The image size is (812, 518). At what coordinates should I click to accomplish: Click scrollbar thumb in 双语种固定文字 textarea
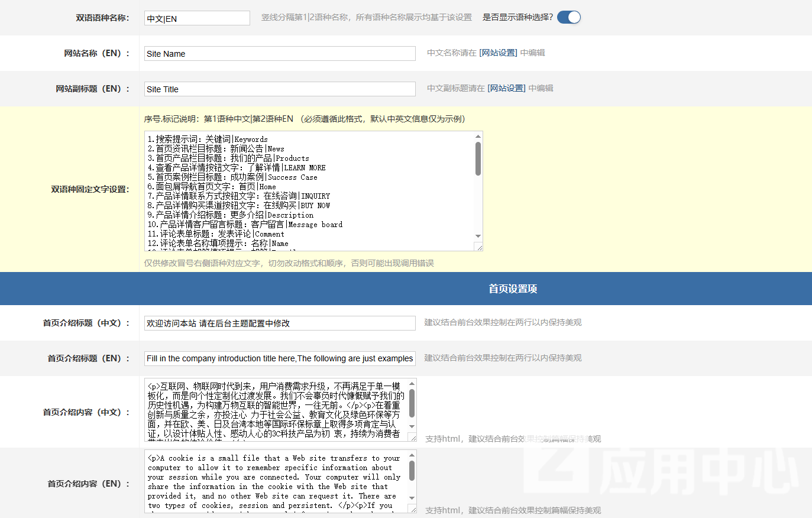tap(478, 158)
